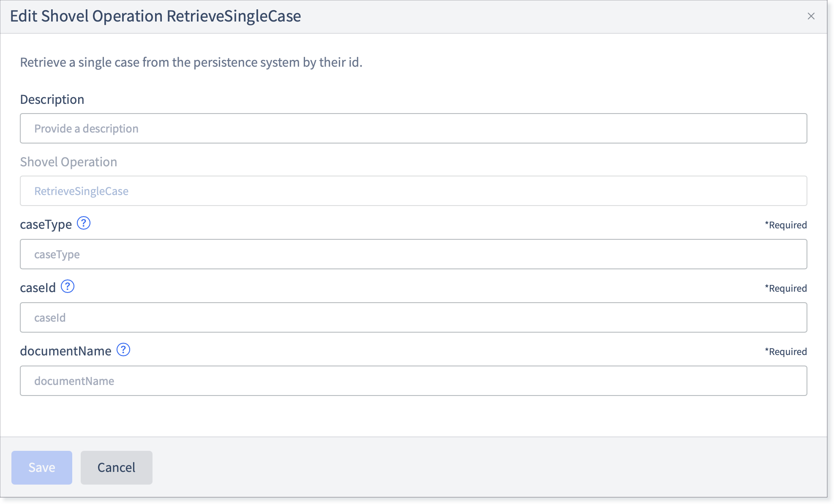Screen dimensions: 834x504
Task: Select the caseType input box
Action: tap(413, 254)
